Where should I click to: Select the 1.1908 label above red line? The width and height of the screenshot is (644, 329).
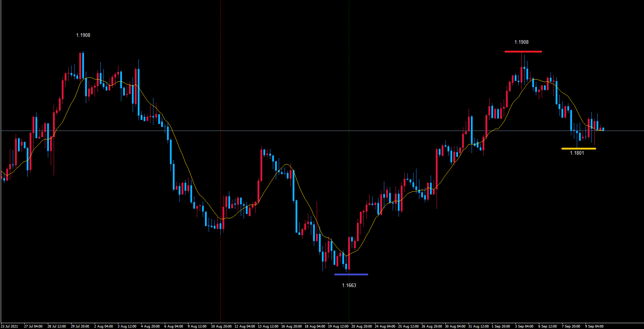coord(521,42)
